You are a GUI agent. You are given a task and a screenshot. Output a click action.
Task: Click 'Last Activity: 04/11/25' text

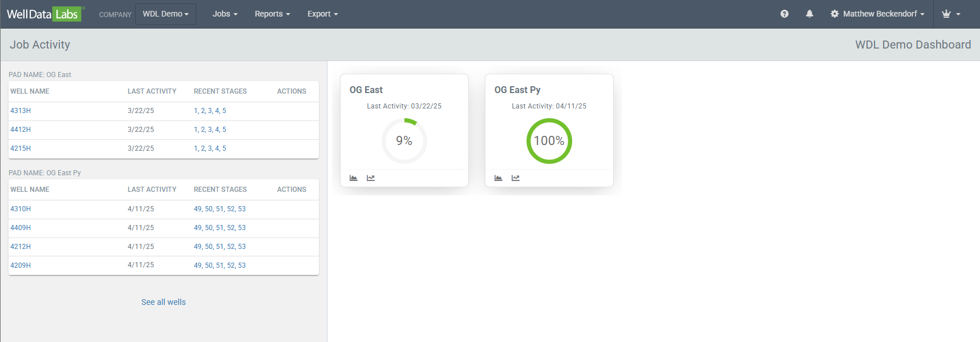pos(549,106)
